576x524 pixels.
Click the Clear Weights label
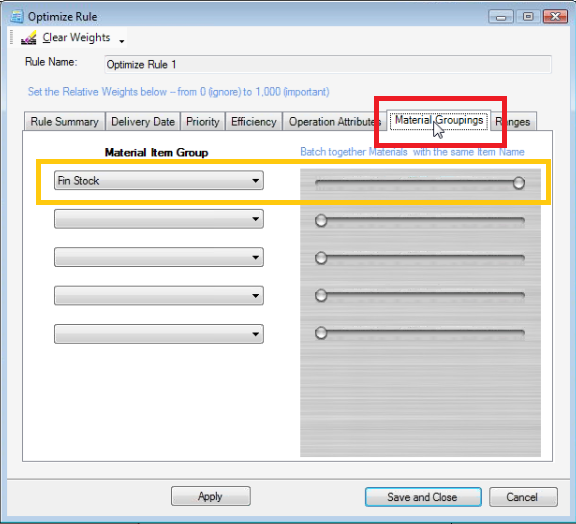[x=76, y=37]
